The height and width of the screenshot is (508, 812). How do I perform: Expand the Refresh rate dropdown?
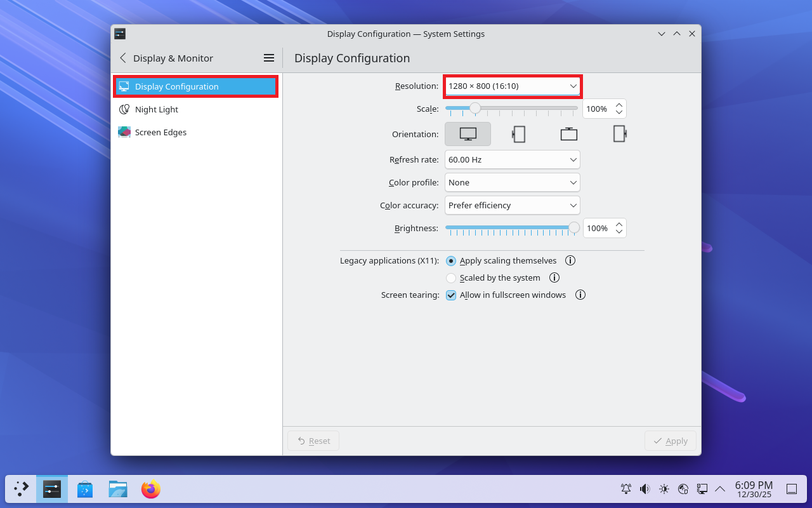[x=512, y=159]
